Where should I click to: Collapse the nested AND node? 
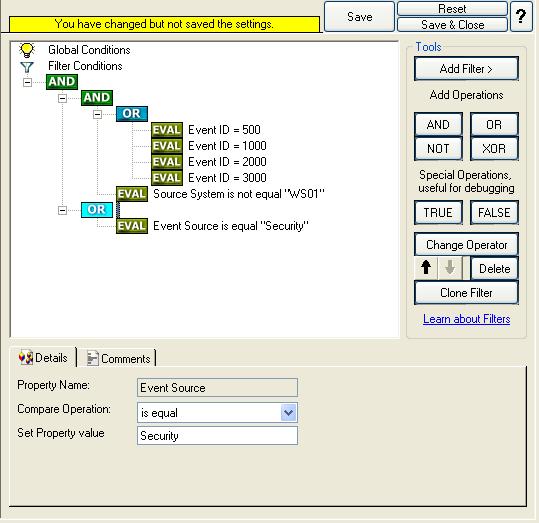(x=62, y=98)
